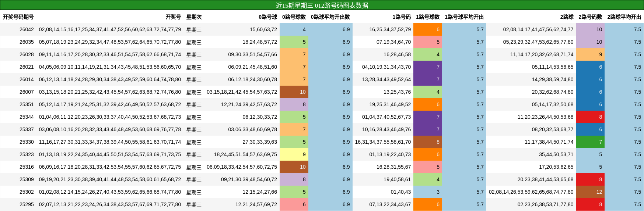This screenshot has width=644, height=211.
Task: Select the light blue 3 cell in row 25302
Action: [428, 192]
